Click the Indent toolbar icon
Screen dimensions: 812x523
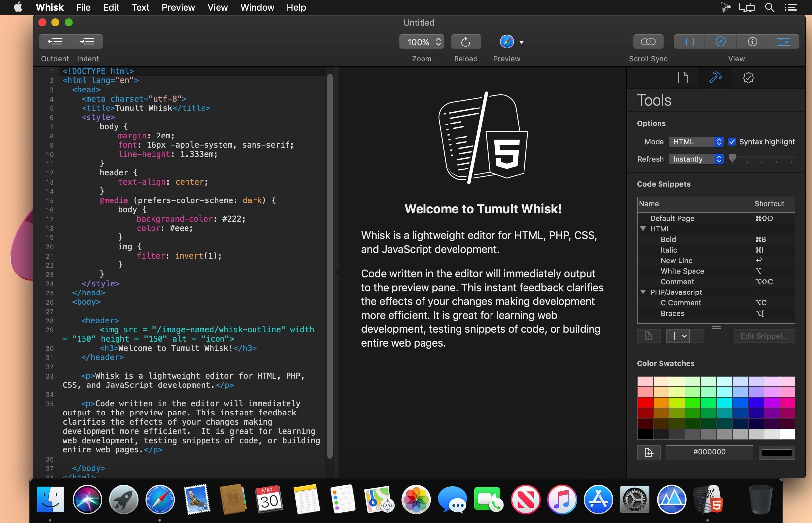click(x=87, y=42)
